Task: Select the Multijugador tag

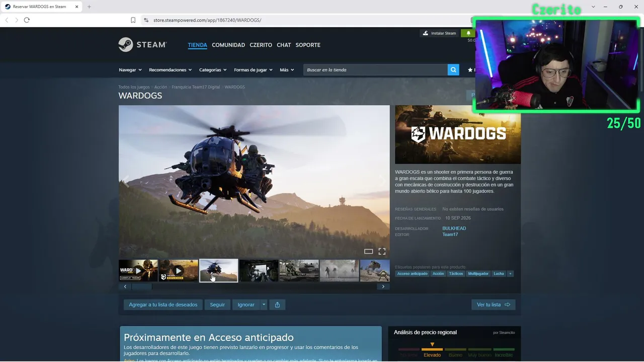Action: tap(478, 274)
